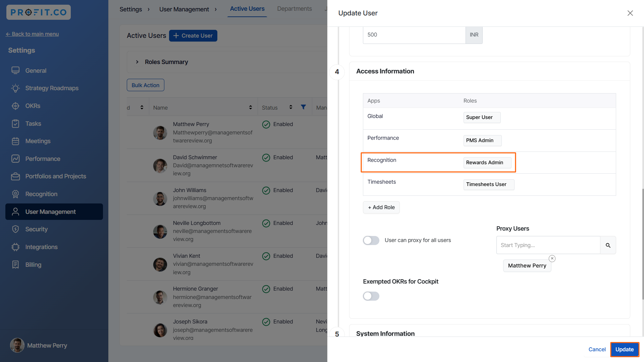The image size is (644, 362).
Task: Click the Meetings calendar icon
Action: (x=15, y=141)
